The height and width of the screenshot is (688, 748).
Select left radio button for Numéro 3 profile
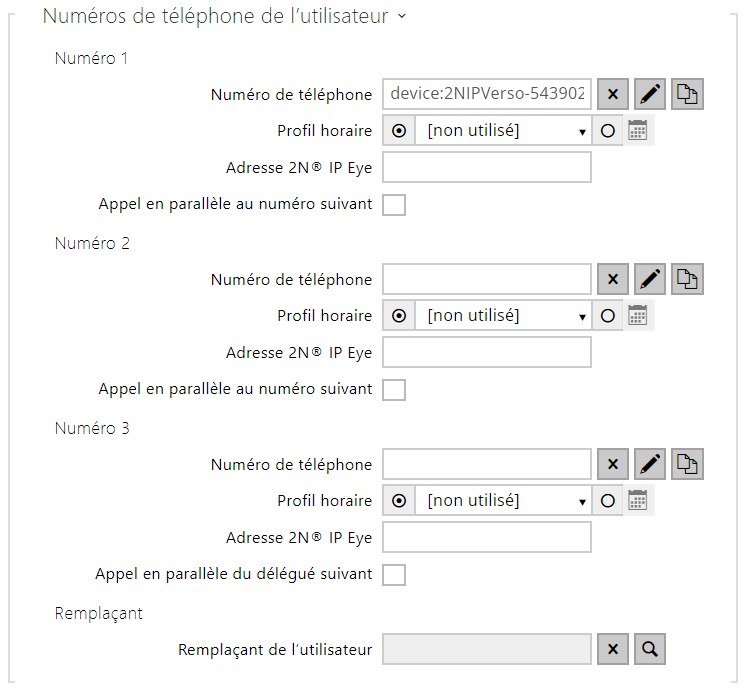point(399,501)
